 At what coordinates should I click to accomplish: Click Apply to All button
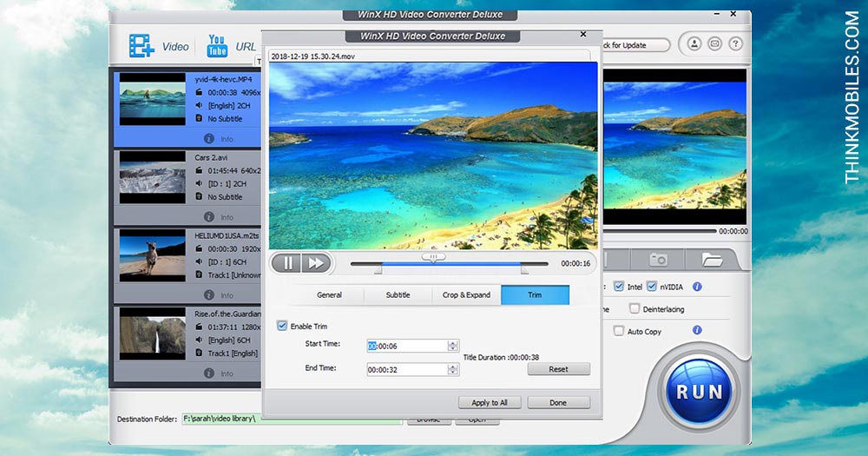point(490,402)
